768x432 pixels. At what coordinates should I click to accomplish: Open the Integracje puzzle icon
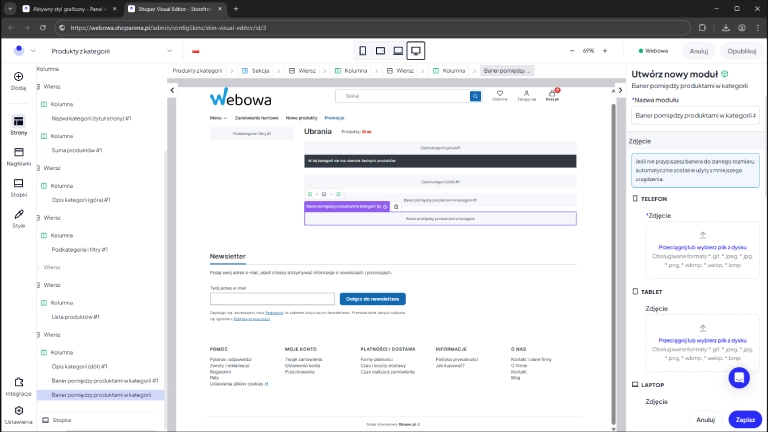(18, 383)
